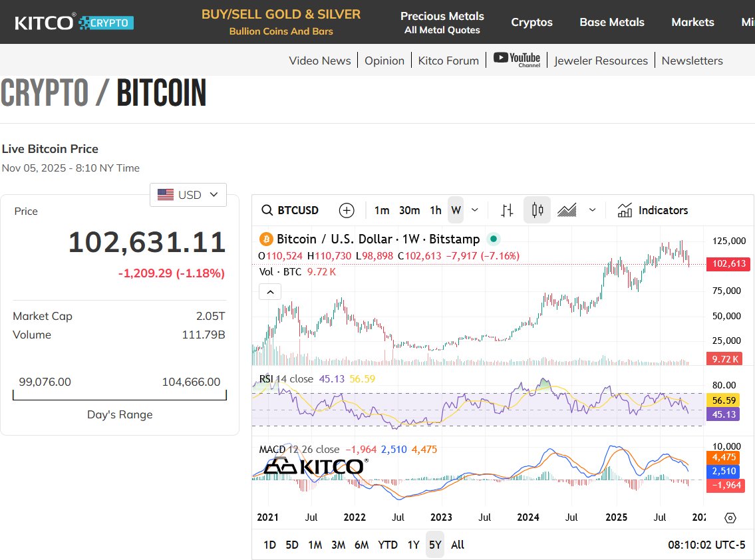Viewport: 755px width, 560px height.
Task: Click the CRYPTO breadcrumb heading
Action: (x=45, y=93)
